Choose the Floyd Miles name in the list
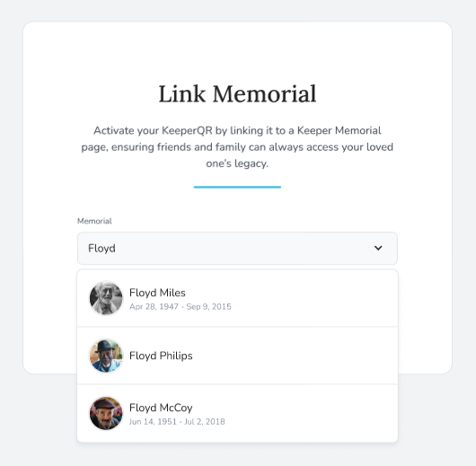 (157, 293)
